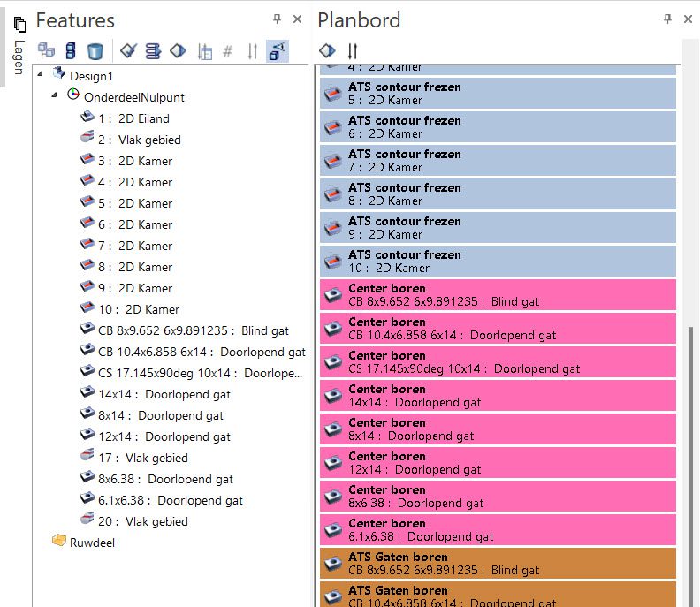Click the sort arrows icon in Features toolbar
This screenshot has width=700, height=607.
point(253,51)
